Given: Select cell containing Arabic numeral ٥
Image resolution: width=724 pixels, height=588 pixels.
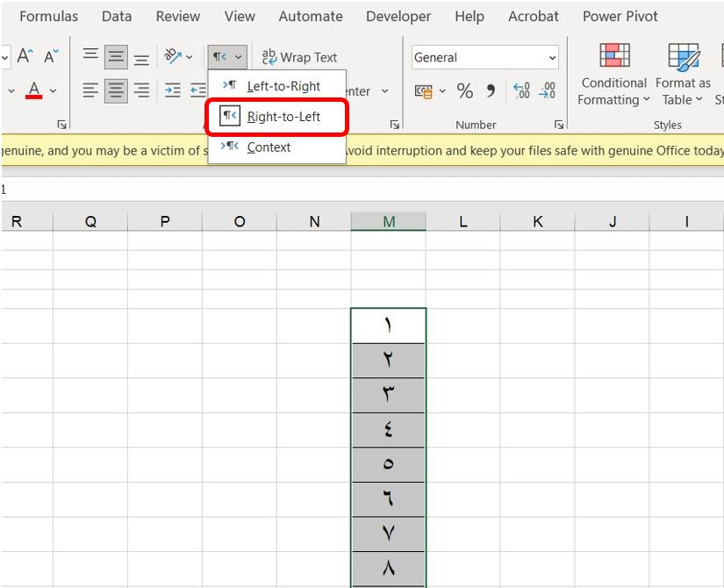Looking at the screenshot, I should (x=388, y=464).
